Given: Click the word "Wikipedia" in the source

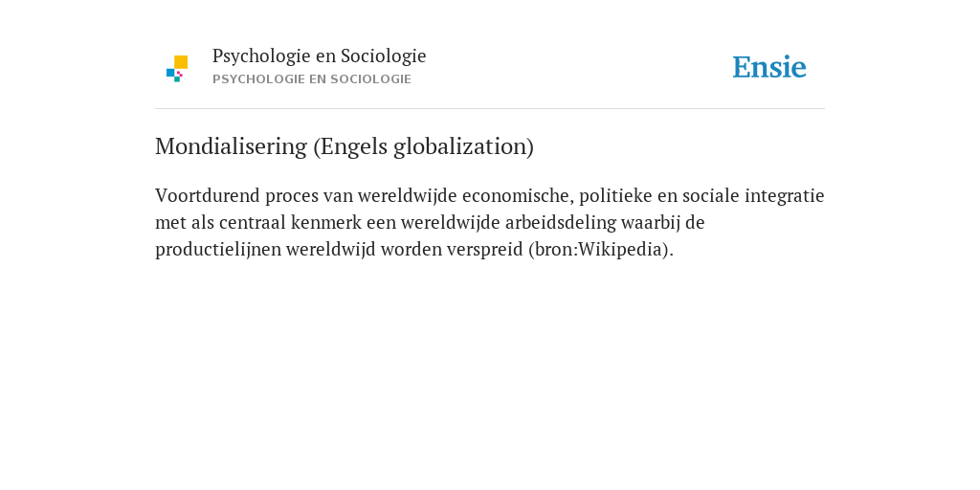Looking at the screenshot, I should click(x=620, y=250).
